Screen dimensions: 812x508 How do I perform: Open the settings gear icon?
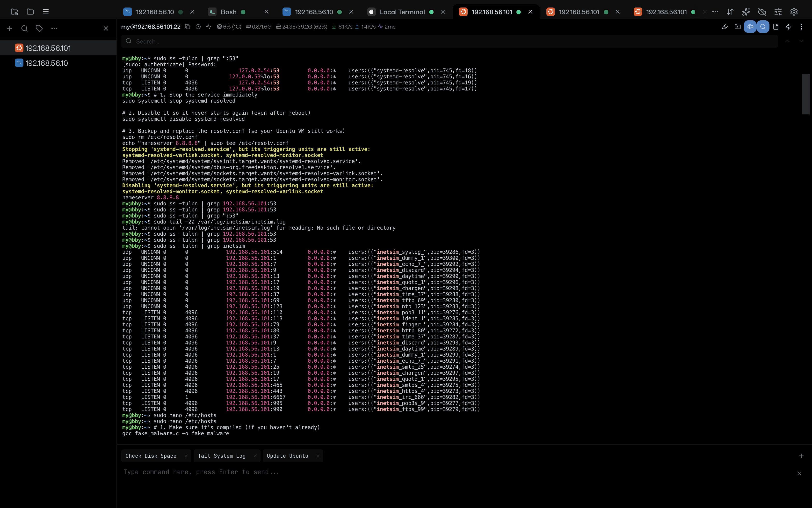point(794,12)
